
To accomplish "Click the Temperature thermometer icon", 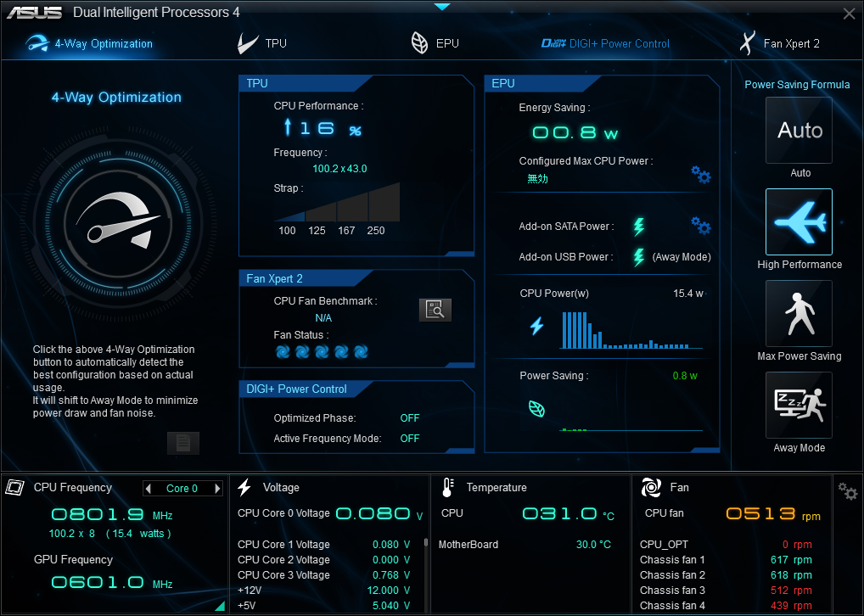I will 448,488.
